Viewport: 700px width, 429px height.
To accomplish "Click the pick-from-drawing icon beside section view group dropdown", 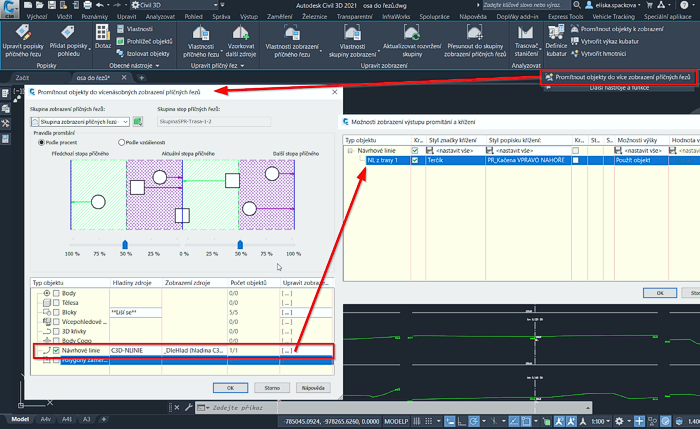I will (138, 121).
